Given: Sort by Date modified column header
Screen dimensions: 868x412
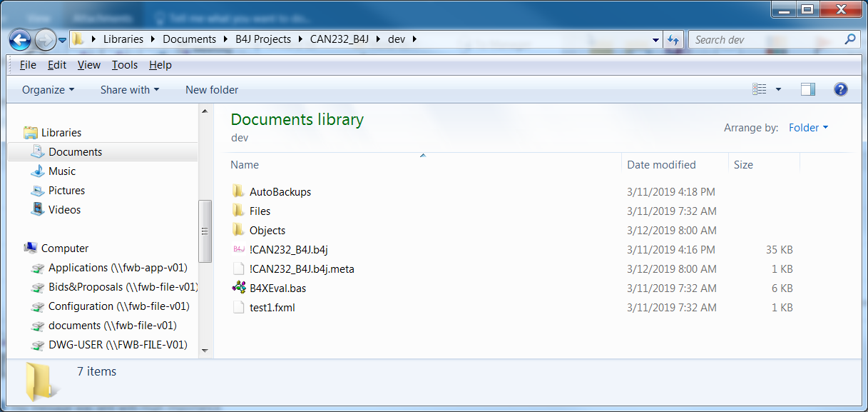Looking at the screenshot, I should pos(661,165).
